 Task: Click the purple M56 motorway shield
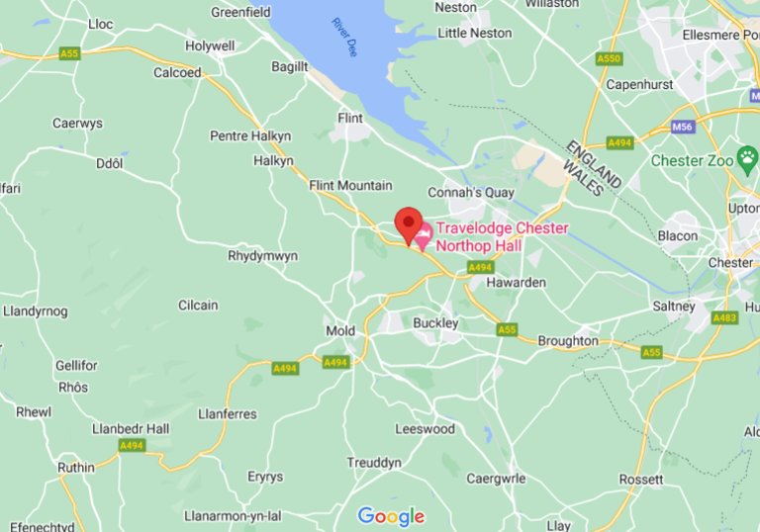tap(683, 127)
